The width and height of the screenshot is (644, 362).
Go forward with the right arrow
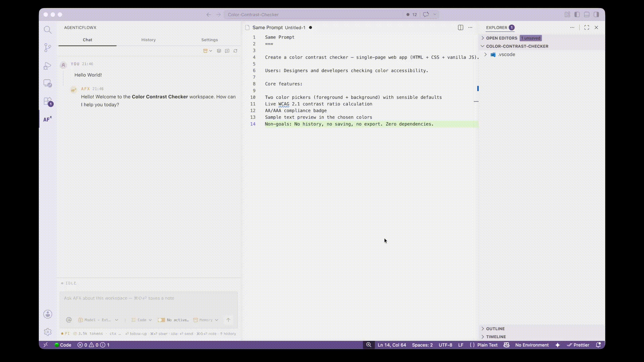point(218,15)
